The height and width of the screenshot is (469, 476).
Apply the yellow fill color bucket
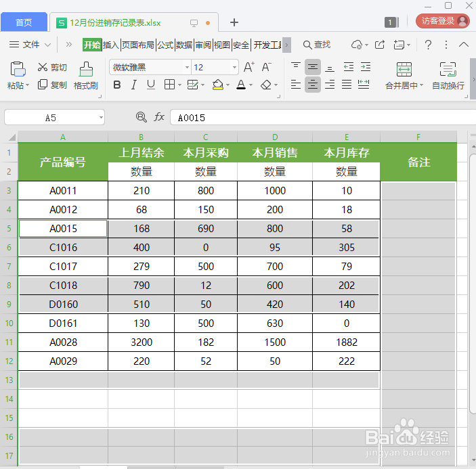(217, 85)
